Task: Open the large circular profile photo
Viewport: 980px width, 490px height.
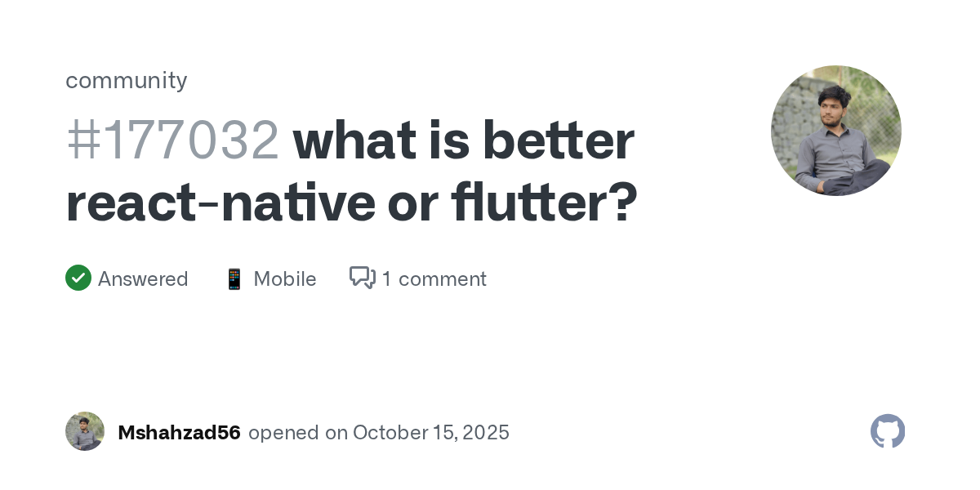Action: [835, 131]
